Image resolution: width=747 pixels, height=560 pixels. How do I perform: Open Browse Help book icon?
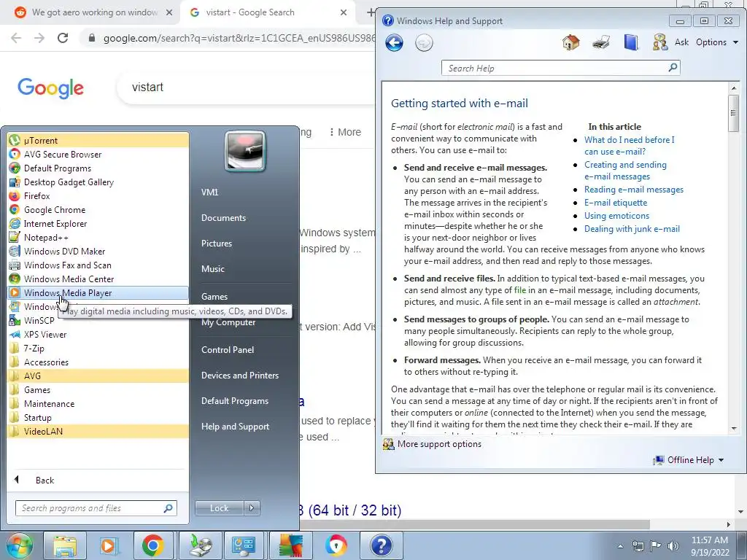click(631, 42)
